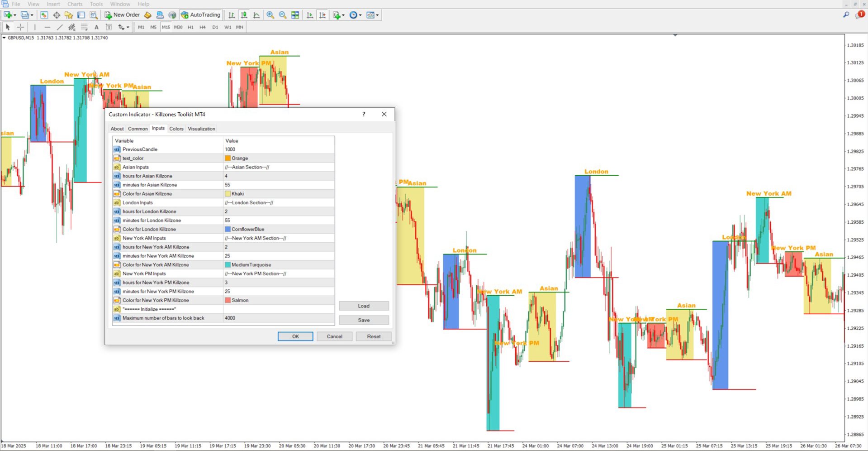The image size is (868, 451).
Task: Select hours for Asian Killzone value
Action: 279,176
